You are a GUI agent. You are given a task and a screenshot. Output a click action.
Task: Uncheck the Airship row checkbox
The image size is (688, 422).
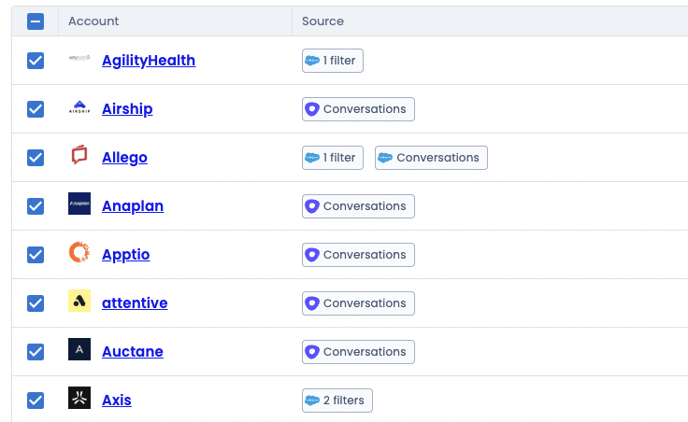point(36,109)
